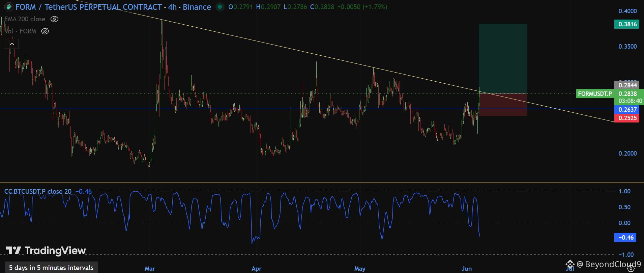Click the 1.00 correlation scale value
Image resolution: width=644 pixels, height=273 pixels.
click(624, 191)
